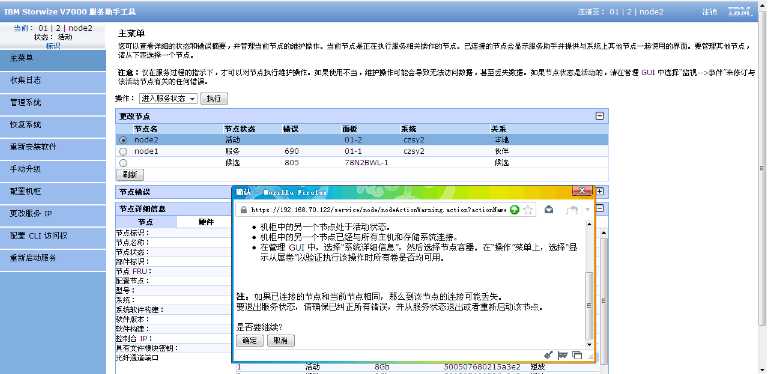Expand the 节点错误 panel

pos(600,191)
